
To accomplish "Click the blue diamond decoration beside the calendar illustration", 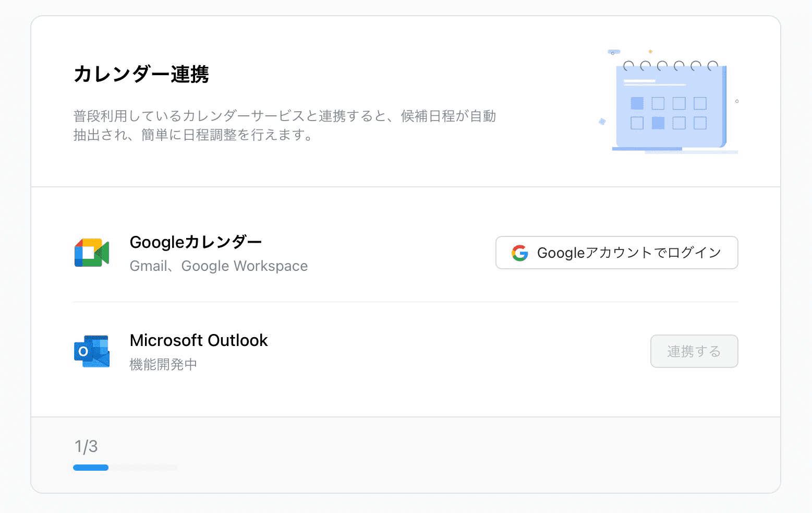I will tap(602, 122).
